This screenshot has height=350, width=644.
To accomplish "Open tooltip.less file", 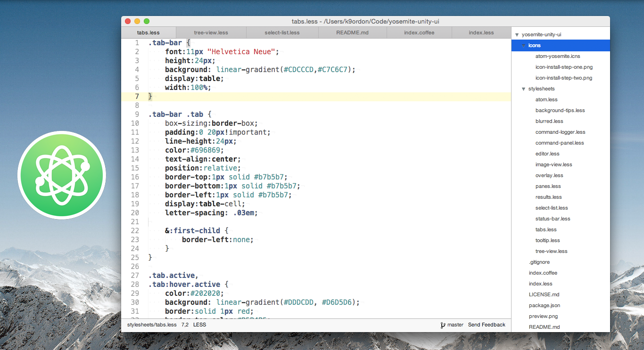I will [x=548, y=240].
